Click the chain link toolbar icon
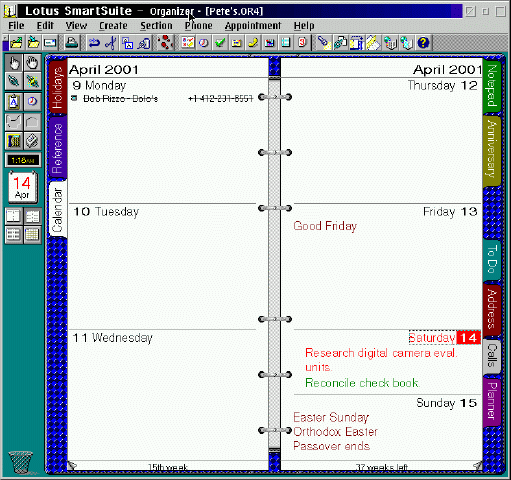 tap(340, 43)
